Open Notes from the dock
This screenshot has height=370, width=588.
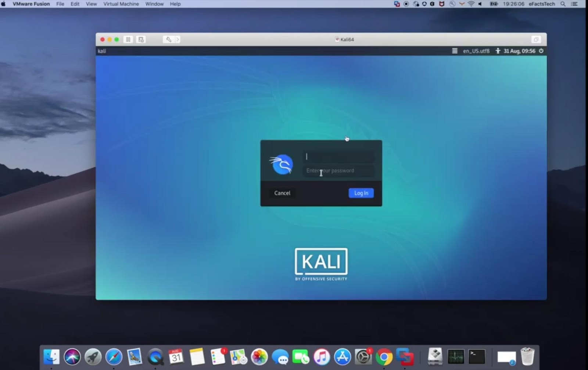click(x=197, y=357)
